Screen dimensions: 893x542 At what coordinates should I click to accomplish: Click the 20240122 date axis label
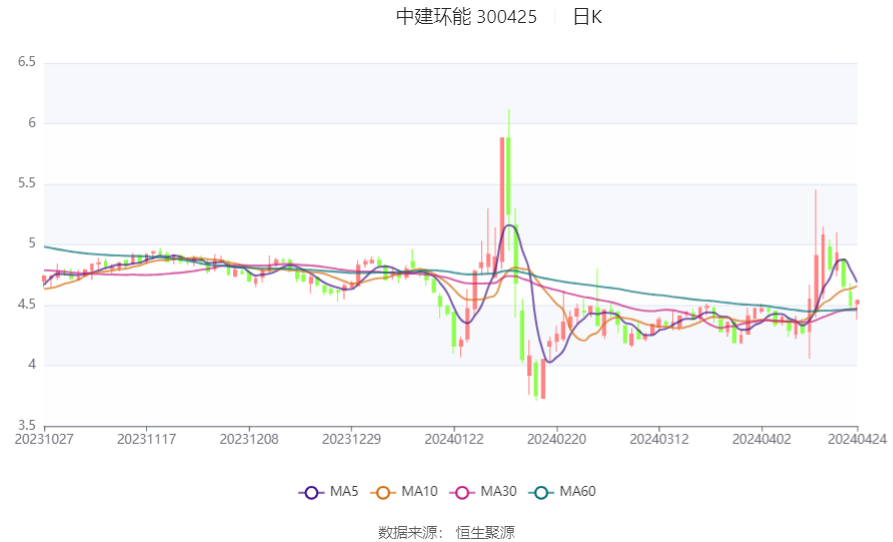(x=454, y=440)
